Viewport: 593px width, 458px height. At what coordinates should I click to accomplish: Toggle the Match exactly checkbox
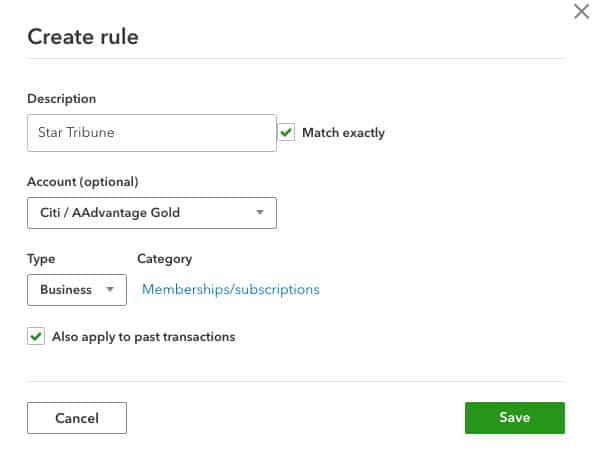click(x=286, y=132)
